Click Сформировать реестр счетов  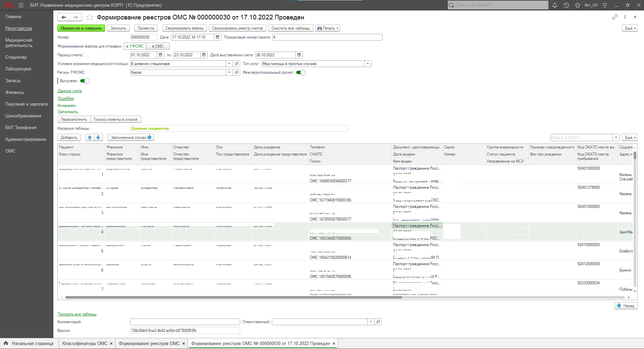(237, 28)
